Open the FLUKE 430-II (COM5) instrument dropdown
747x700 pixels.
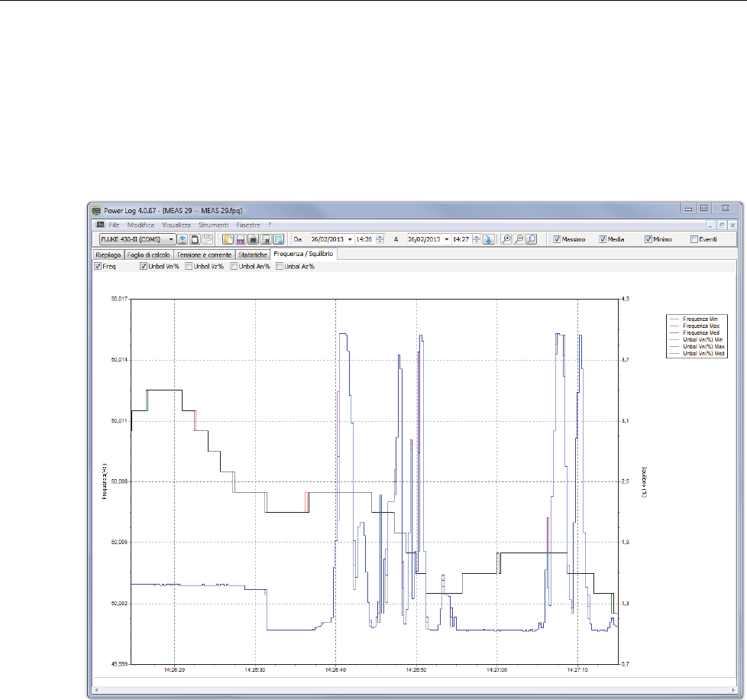tap(171, 239)
